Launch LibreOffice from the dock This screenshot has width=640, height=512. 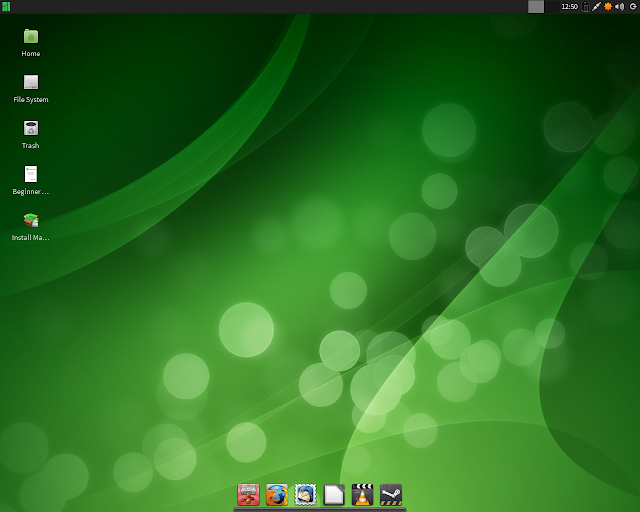pyautogui.click(x=334, y=495)
